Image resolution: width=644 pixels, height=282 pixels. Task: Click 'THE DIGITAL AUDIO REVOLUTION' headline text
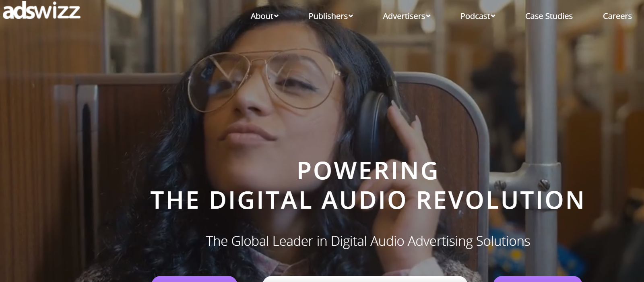click(x=367, y=200)
